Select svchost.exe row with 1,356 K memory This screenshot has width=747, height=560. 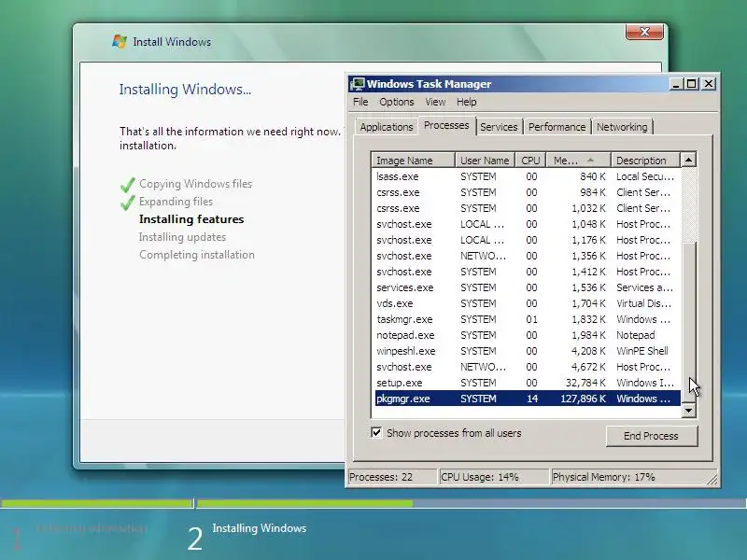528,256
